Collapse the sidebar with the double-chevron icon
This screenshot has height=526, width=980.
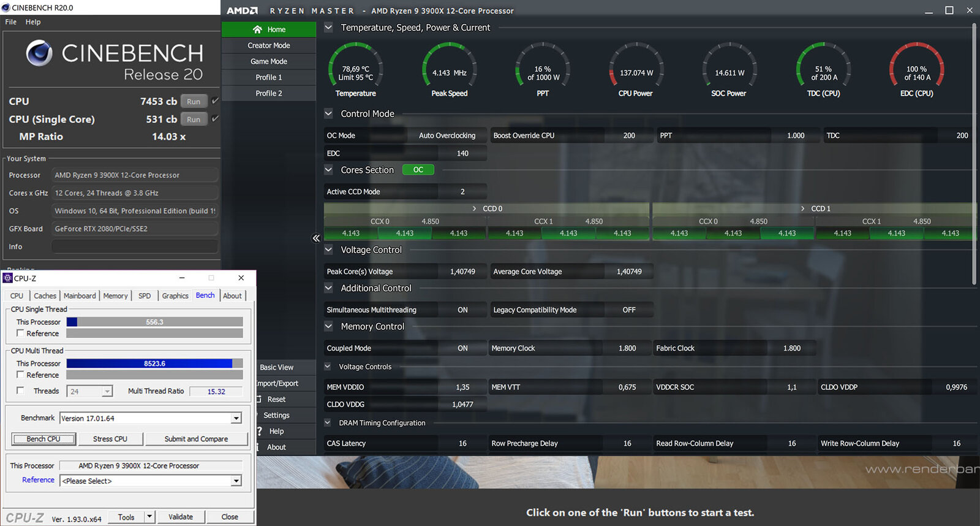tap(316, 238)
